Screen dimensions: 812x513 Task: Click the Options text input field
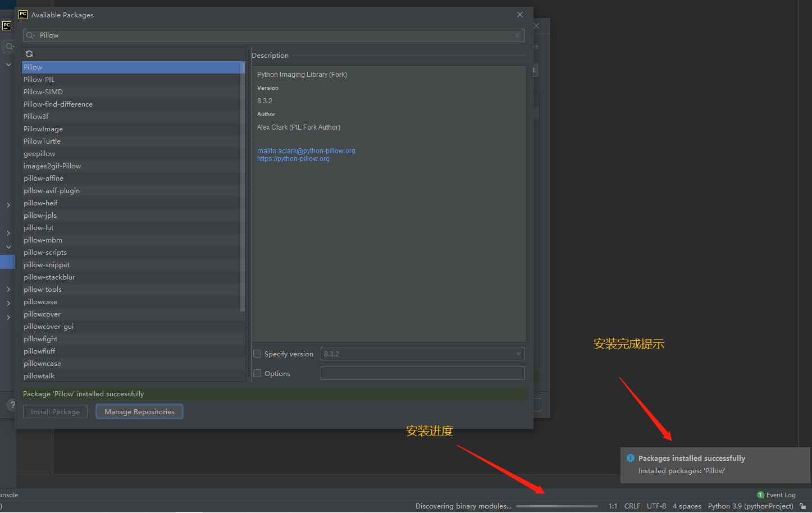[x=422, y=373]
